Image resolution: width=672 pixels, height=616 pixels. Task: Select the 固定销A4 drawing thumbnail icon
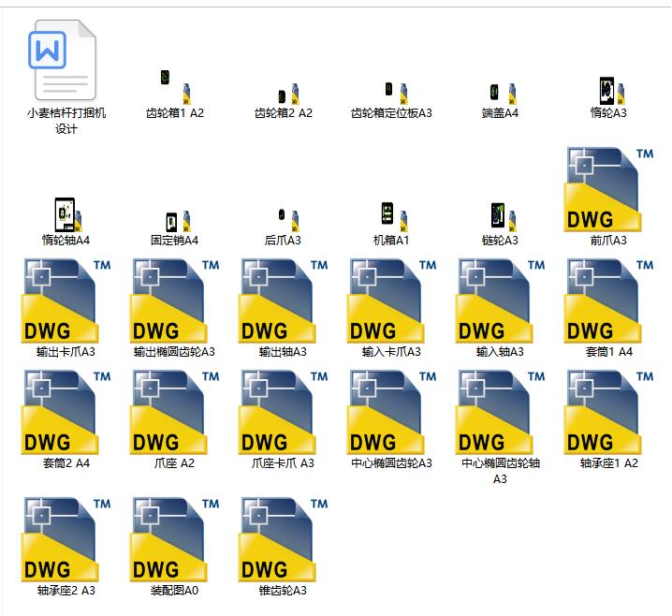178,221
